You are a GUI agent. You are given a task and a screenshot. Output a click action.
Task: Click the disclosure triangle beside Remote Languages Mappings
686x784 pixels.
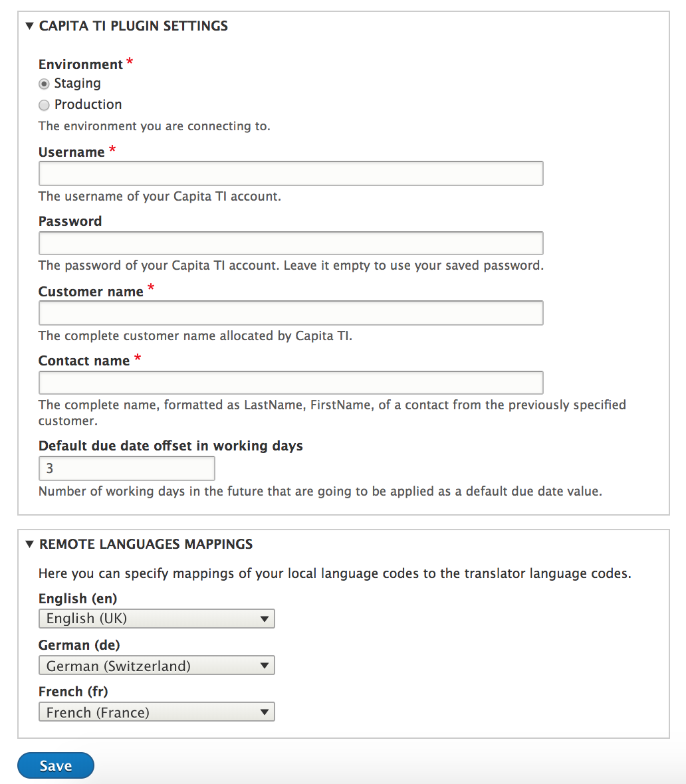tap(29, 543)
